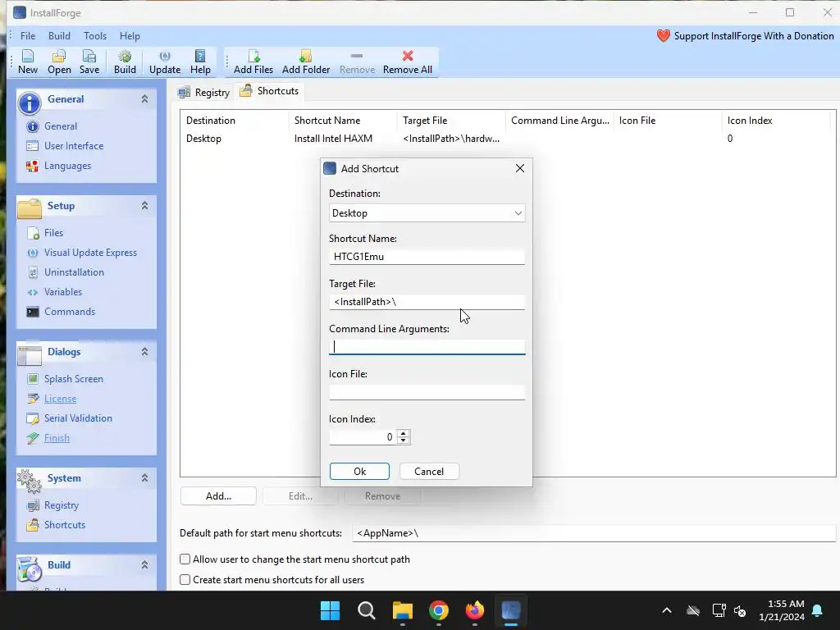
Task: Open the Tools menu
Action: point(95,36)
